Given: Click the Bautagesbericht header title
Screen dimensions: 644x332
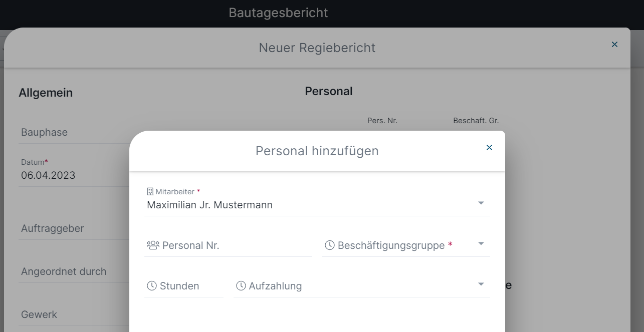Looking at the screenshot, I should tap(278, 13).
